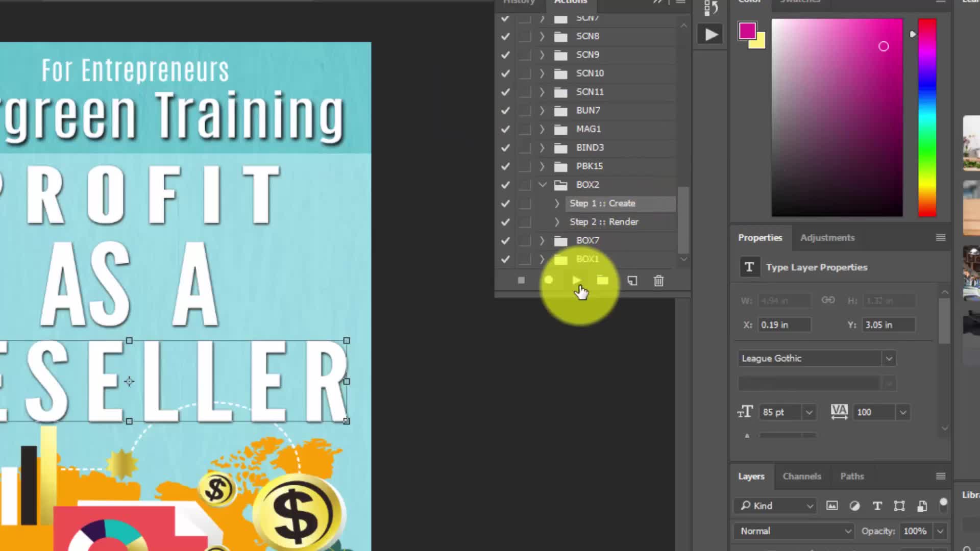Toggle dialog box for MAG1 action set

coord(524,129)
